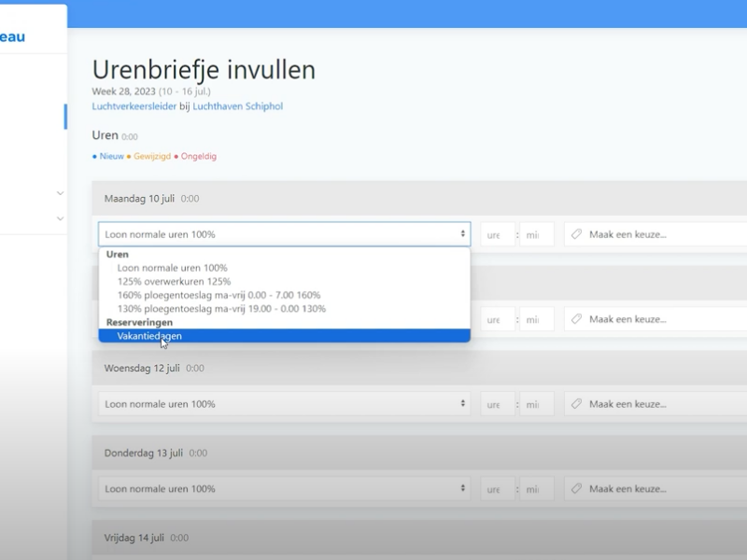Click the tag icon in Maandag row
This screenshot has height=560, width=747.
576,234
